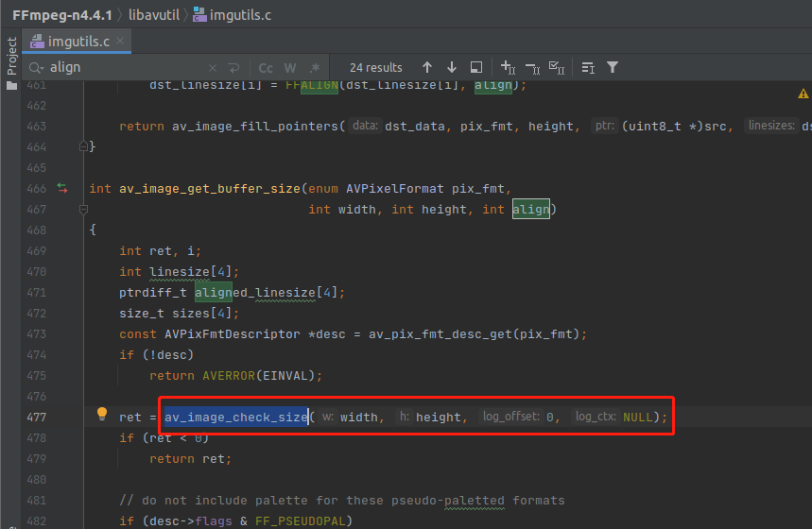Open search history via magnifier icon
This screenshot has width=812, height=529.
coord(37,68)
